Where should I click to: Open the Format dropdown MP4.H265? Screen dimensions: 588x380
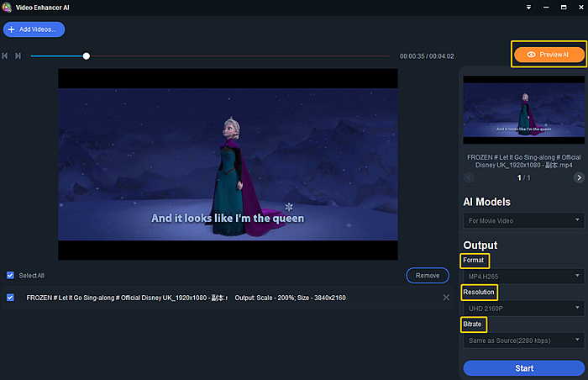point(524,277)
